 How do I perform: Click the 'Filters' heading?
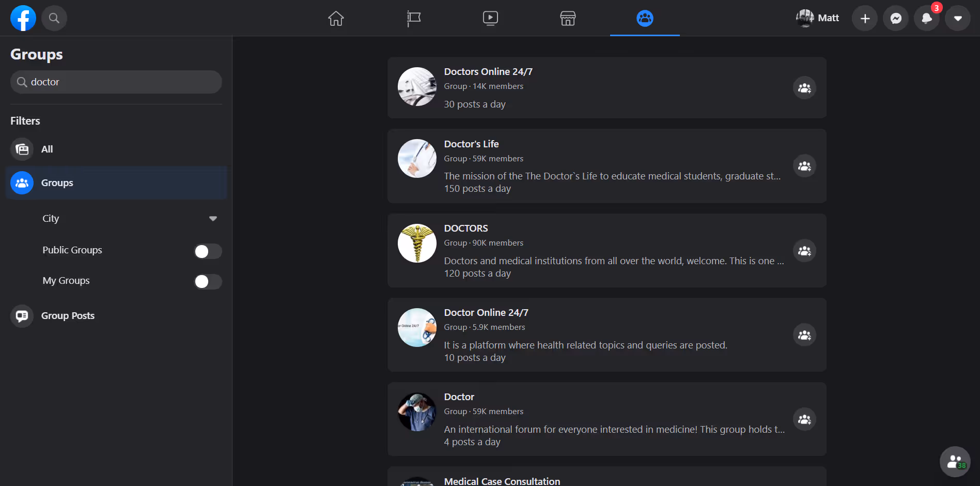point(25,120)
